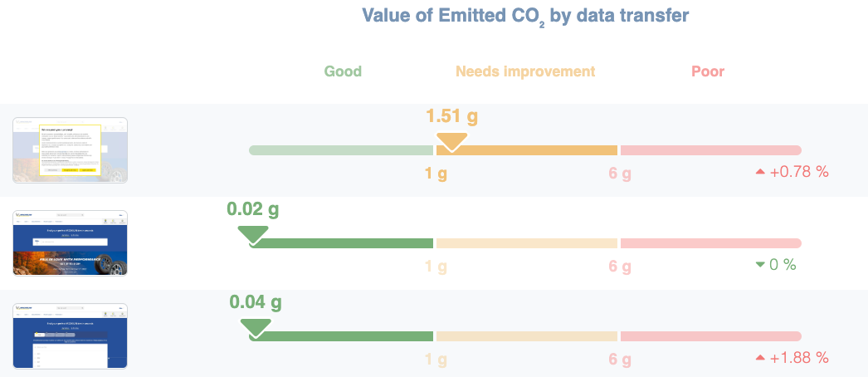Click the 0.02 g value label

tap(253, 208)
